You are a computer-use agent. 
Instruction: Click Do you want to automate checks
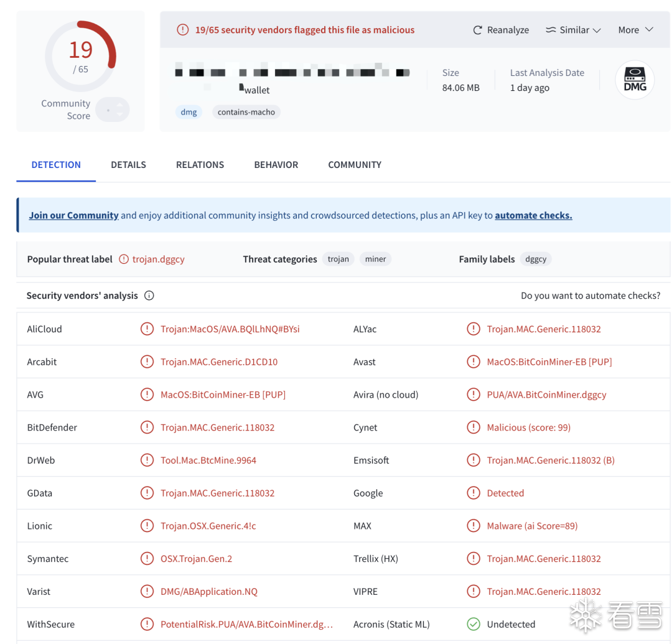coord(590,296)
